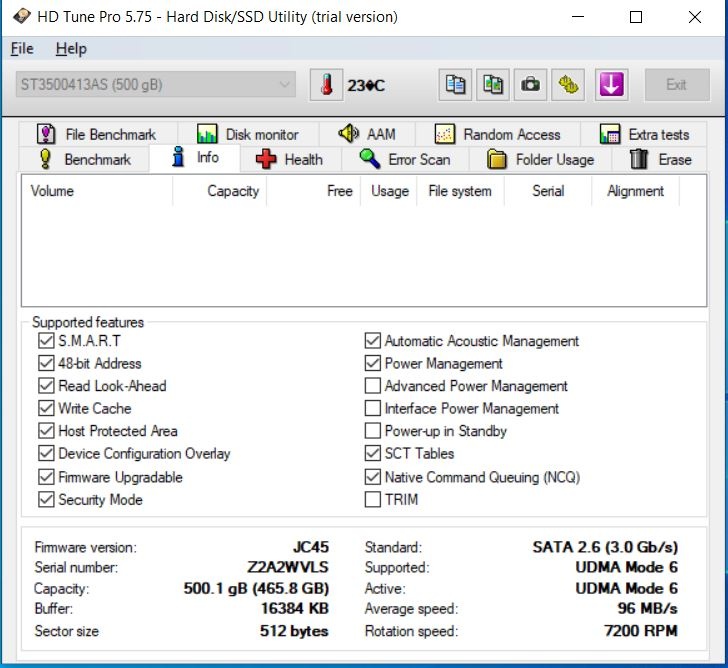Click the Usage column header
Image resolution: width=728 pixels, height=668 pixels.
tap(389, 191)
